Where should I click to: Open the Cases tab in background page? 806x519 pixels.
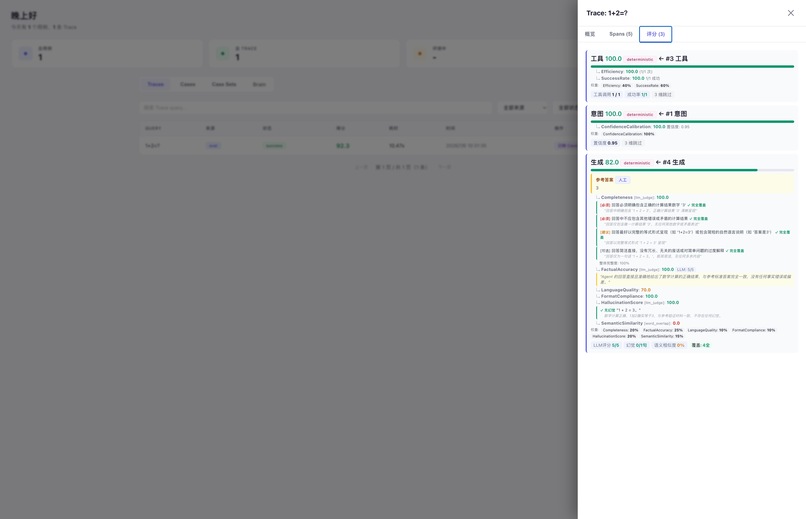(x=188, y=84)
